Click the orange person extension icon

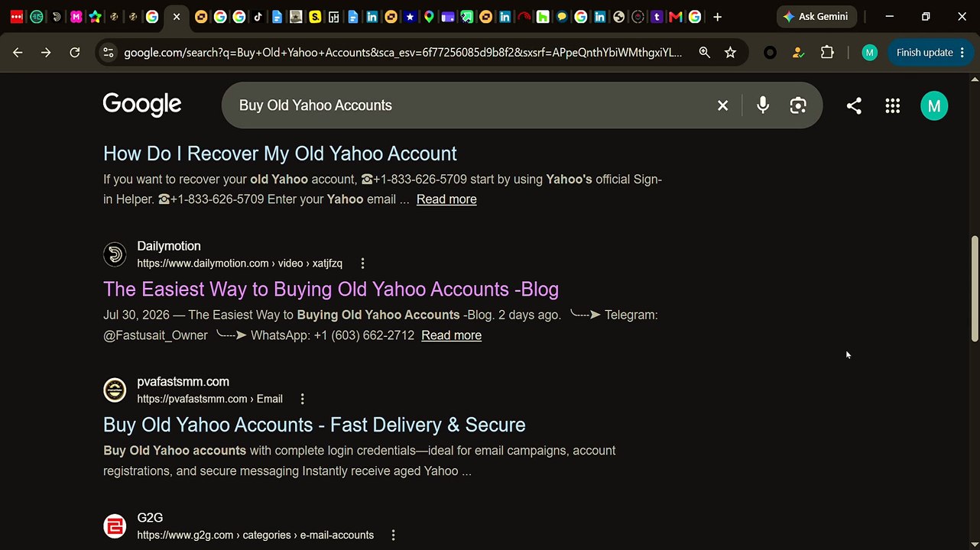[798, 53]
